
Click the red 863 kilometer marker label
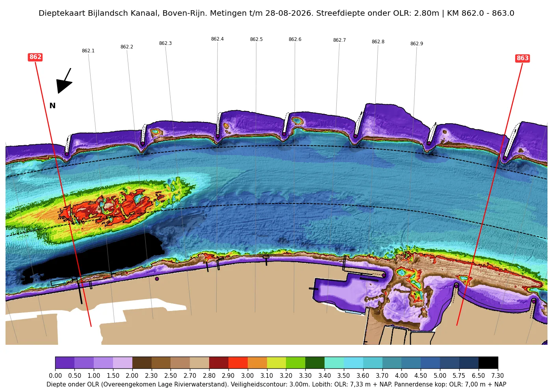[x=523, y=58]
